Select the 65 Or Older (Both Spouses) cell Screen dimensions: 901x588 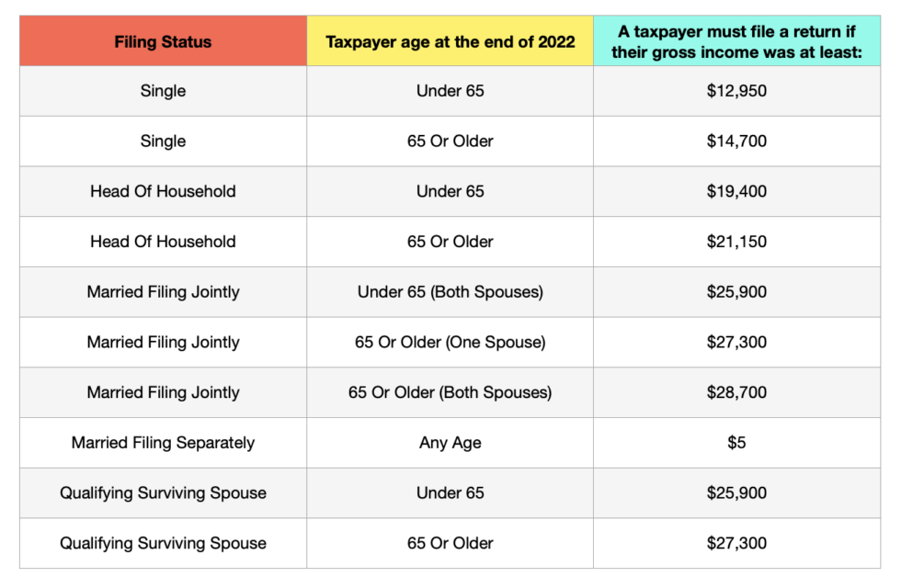[x=450, y=392]
